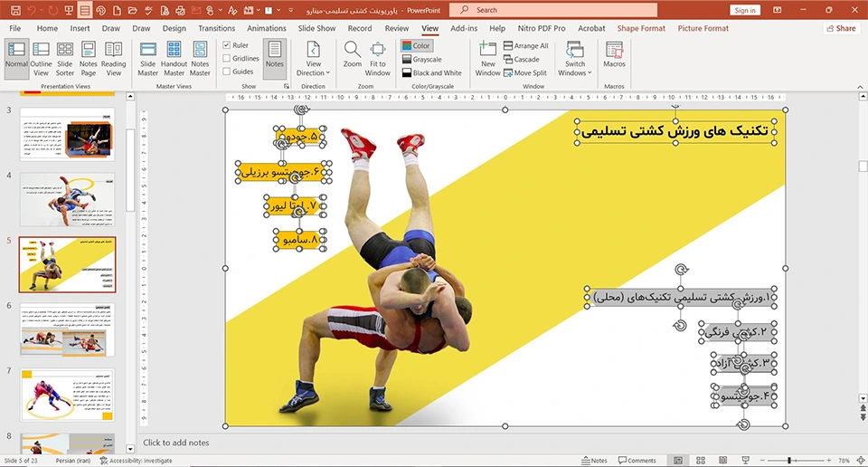Open the Macros dialog
Screen dimensions: 868x467
[x=614, y=55]
